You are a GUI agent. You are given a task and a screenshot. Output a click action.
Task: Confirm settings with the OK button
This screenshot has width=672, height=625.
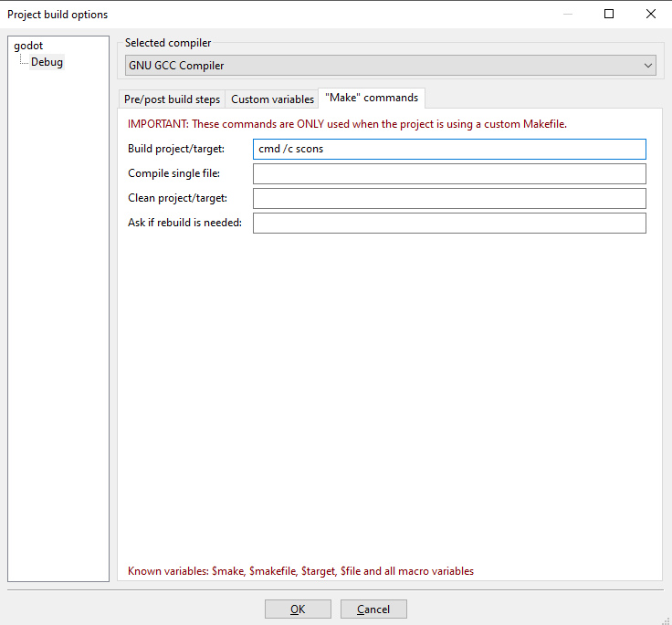(x=298, y=609)
